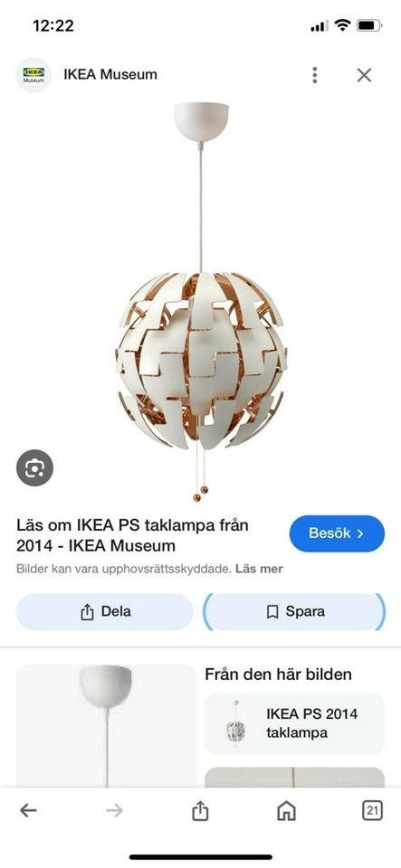Screen dimensions: 401x868
Task: Open the image title about IKEA PS taklampa
Action: 132,534
